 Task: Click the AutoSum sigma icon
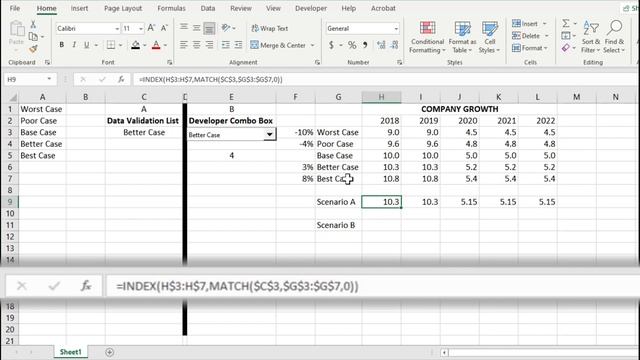(x=566, y=23)
